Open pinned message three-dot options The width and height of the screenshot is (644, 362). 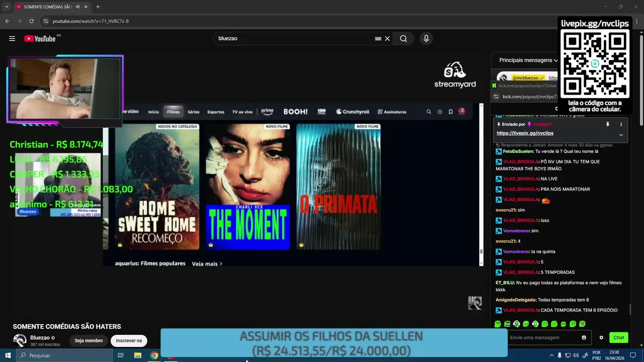click(x=621, y=124)
